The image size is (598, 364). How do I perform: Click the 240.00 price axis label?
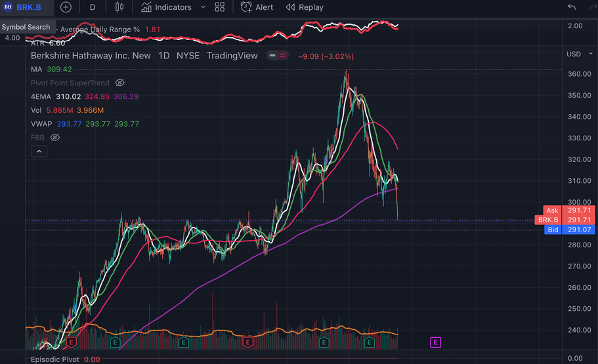(580, 330)
